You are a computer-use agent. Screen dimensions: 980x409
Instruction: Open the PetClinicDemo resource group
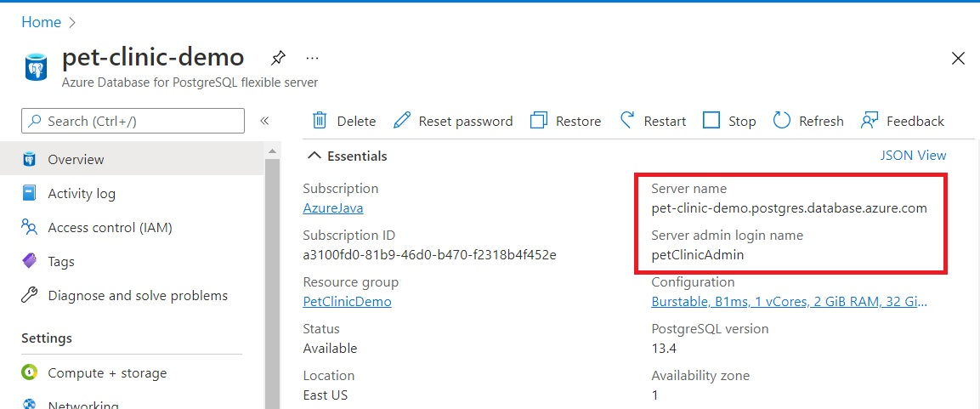[348, 302]
